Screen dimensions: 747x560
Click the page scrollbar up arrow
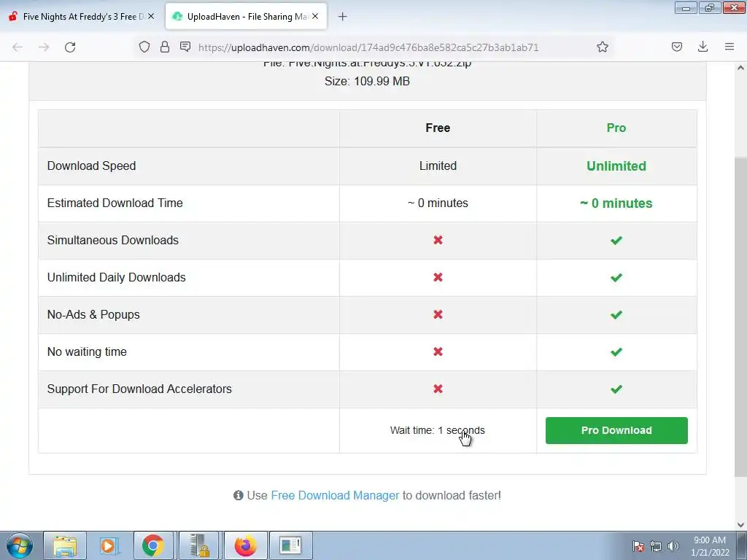click(741, 68)
